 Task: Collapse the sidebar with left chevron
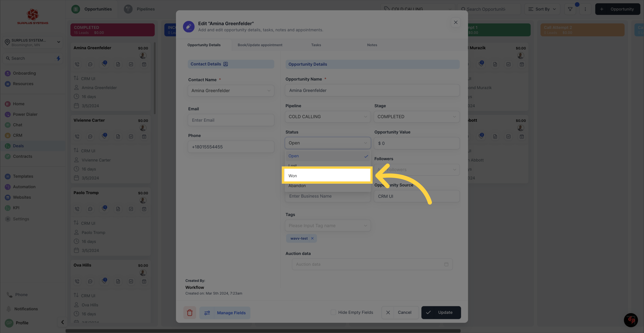click(x=62, y=322)
